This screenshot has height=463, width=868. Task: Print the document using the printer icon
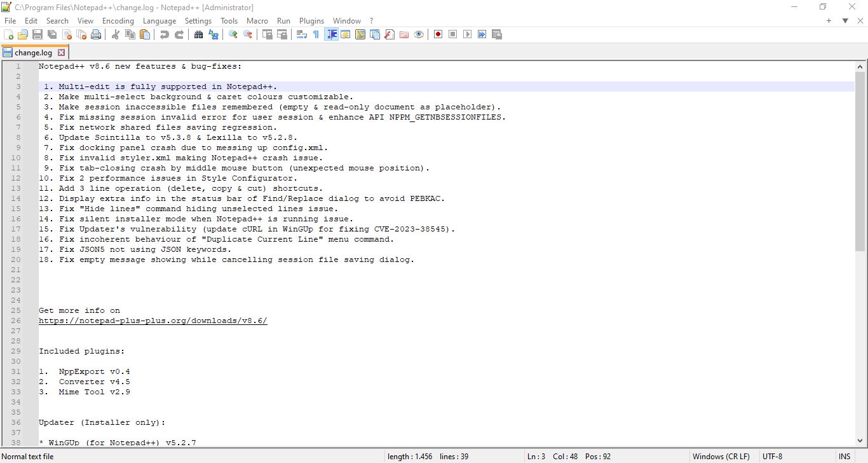coord(96,34)
